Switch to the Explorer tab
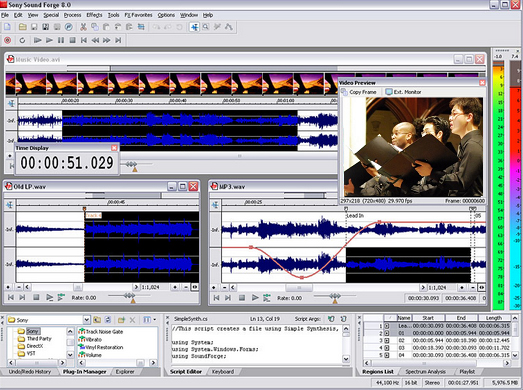523x390 pixels. tap(125, 372)
